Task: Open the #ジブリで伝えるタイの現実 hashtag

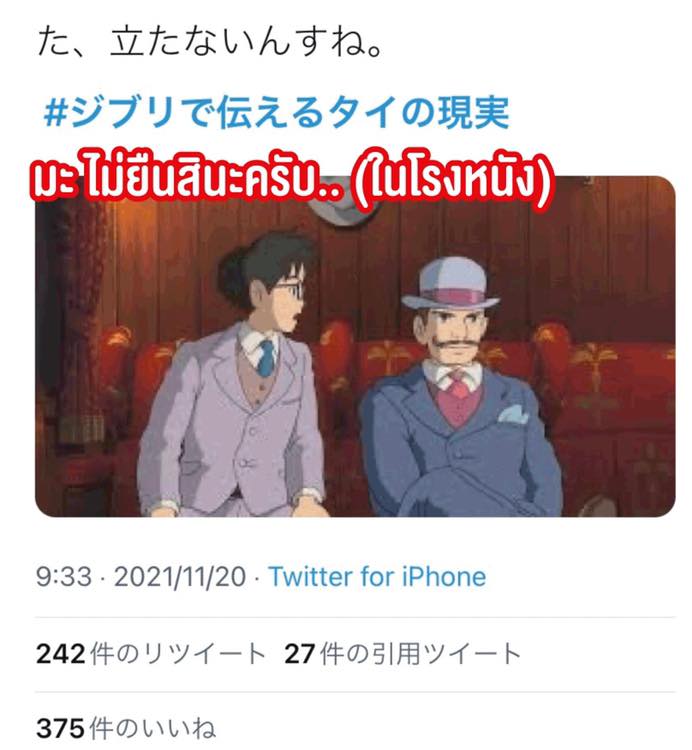Action: [x=276, y=112]
